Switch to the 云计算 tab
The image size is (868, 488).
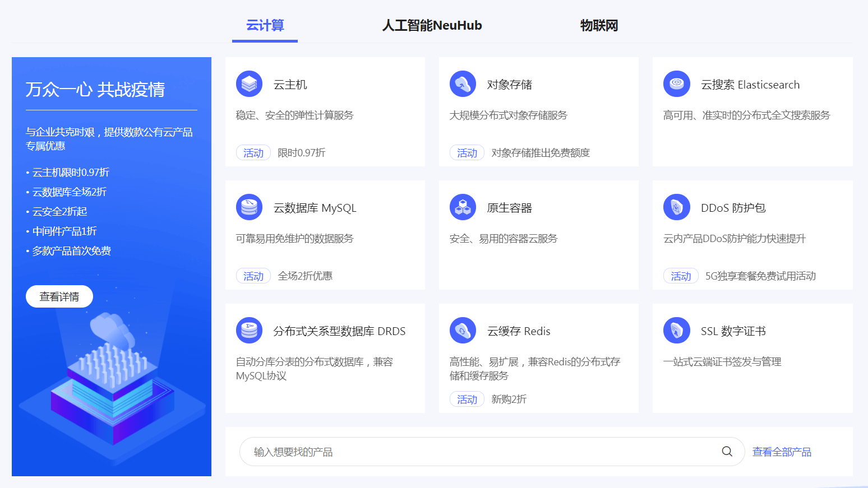coord(265,26)
